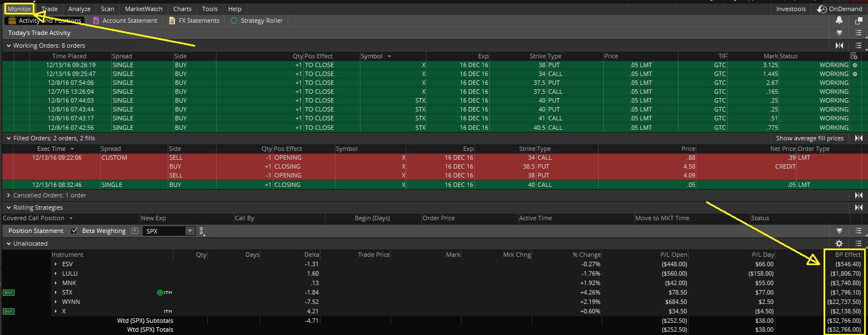Click BUY badge beside X row
868x335 pixels.
[x=8, y=311]
